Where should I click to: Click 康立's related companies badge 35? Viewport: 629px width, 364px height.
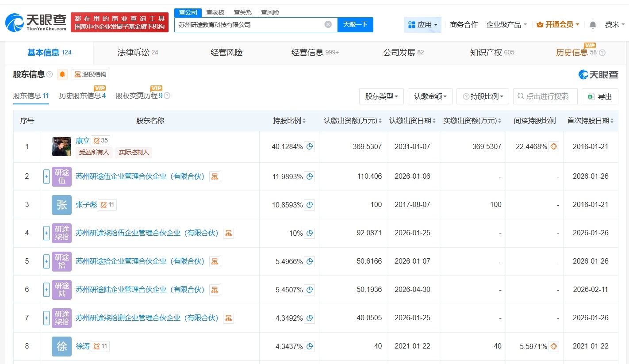click(x=100, y=141)
